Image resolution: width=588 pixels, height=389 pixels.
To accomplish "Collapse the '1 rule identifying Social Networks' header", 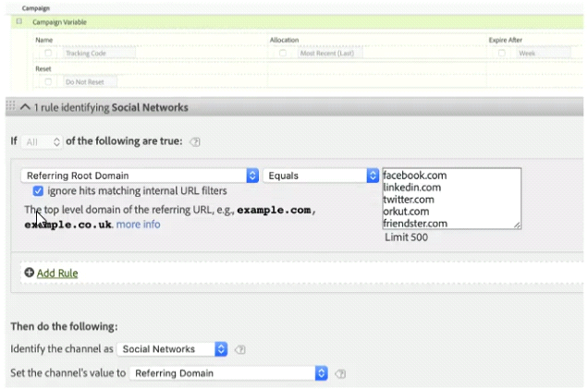I will 25,107.
